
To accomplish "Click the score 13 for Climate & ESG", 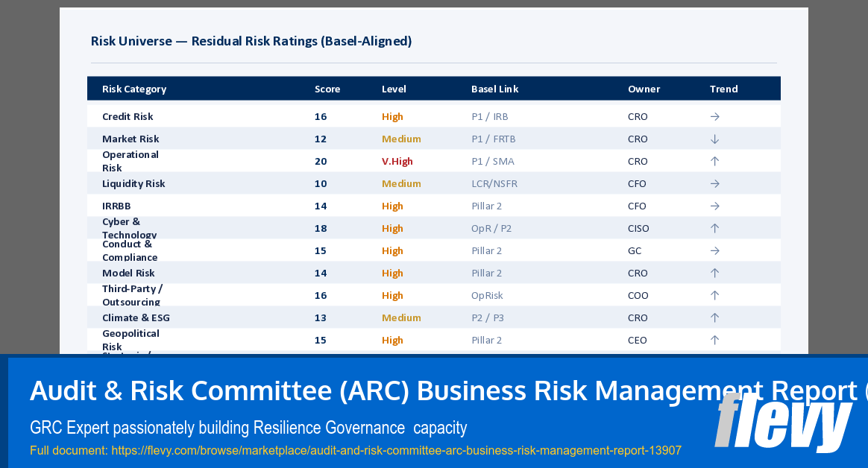I will (x=321, y=318).
